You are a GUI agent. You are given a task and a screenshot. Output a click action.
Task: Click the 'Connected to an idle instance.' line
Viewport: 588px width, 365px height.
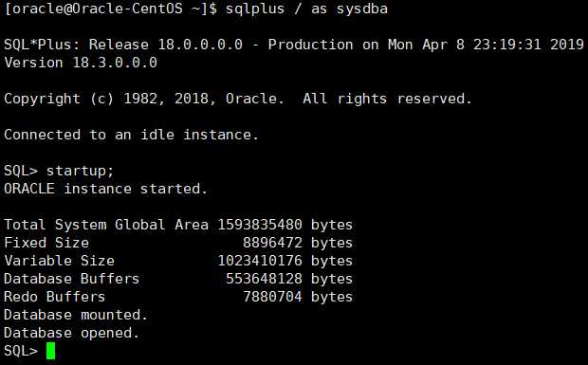tap(132, 135)
